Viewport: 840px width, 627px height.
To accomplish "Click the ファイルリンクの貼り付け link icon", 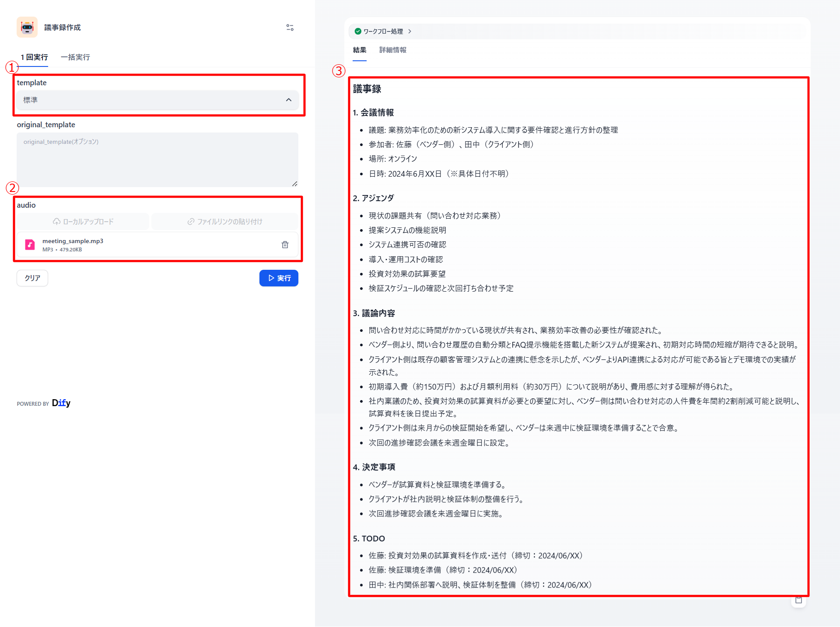I will pyautogui.click(x=191, y=221).
